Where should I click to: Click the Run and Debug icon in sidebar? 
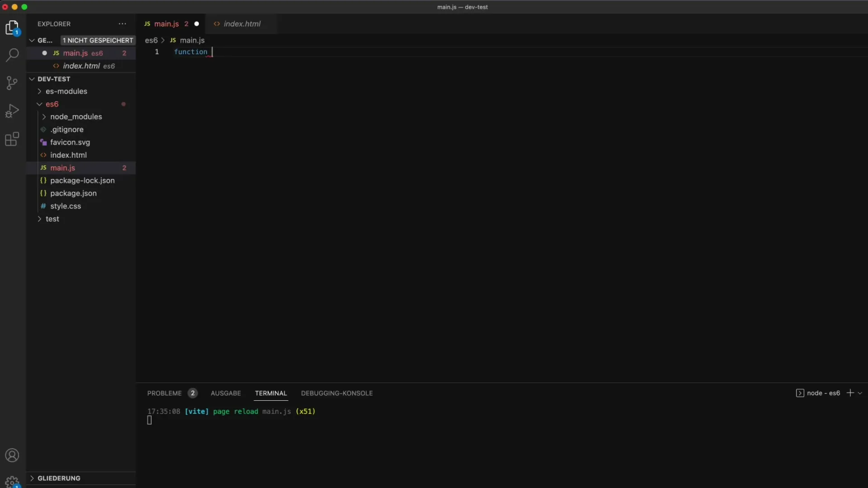[x=13, y=111]
